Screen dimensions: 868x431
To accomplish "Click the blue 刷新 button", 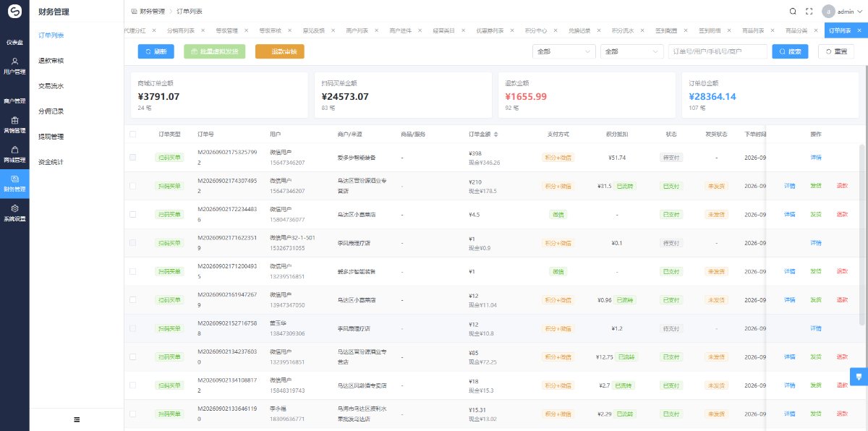I will click(156, 51).
